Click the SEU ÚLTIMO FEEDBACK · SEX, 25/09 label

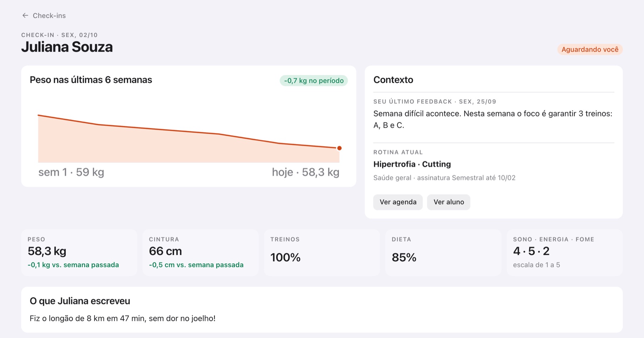point(435,102)
